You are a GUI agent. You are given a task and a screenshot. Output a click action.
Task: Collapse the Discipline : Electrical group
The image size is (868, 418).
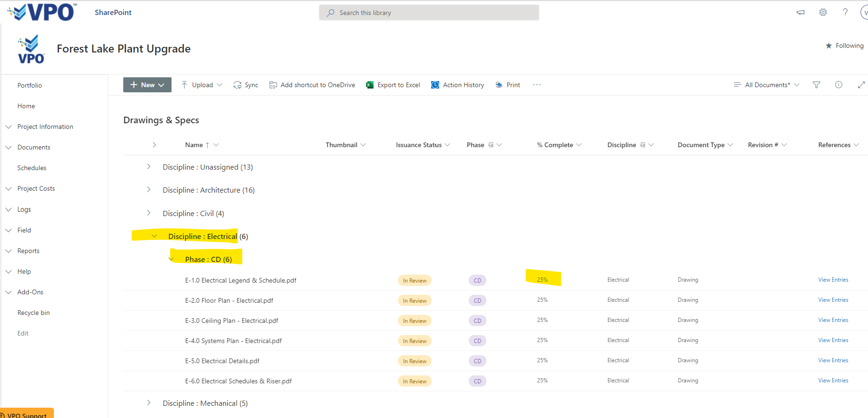pos(154,236)
